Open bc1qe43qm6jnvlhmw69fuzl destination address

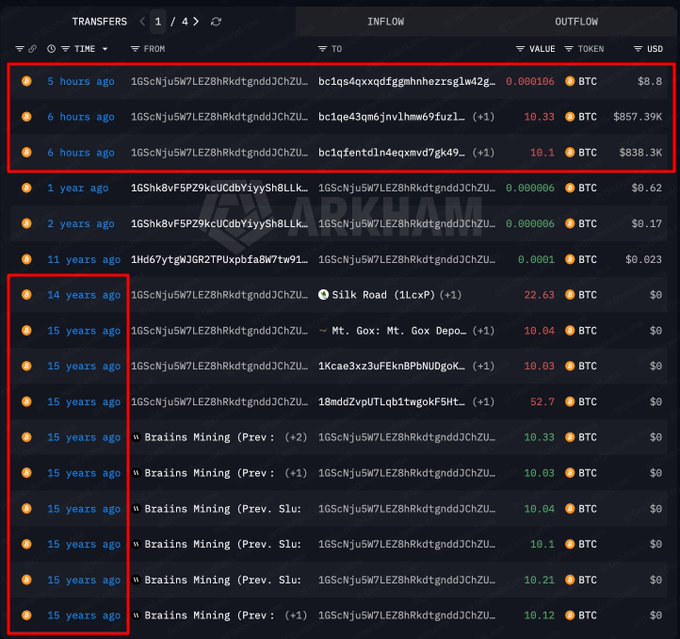pyautogui.click(x=391, y=117)
